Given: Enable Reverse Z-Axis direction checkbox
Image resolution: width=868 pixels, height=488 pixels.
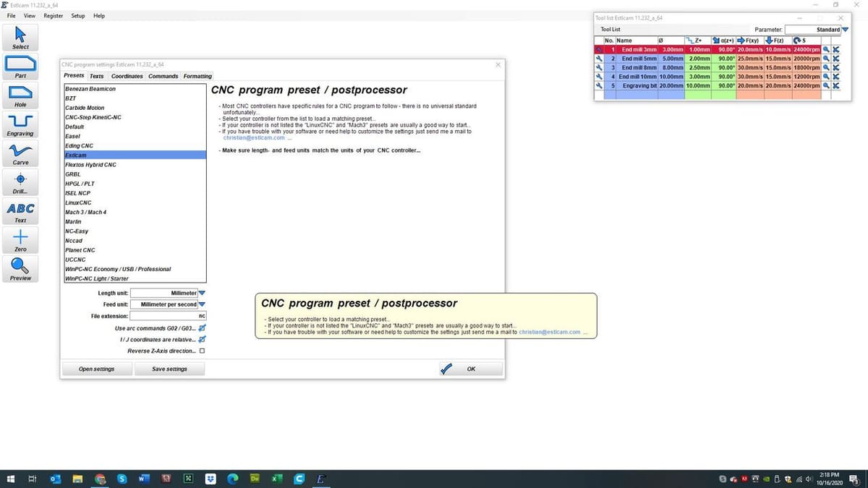Looking at the screenshot, I should point(202,351).
